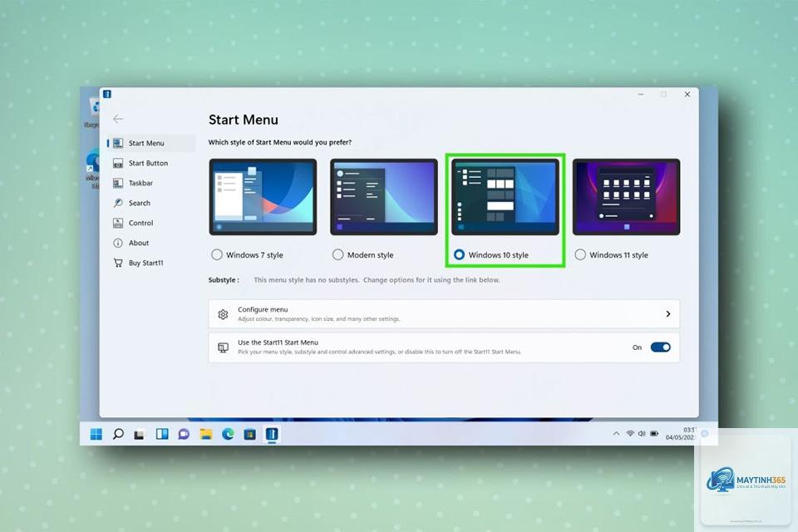This screenshot has width=798, height=532.
Task: Open Task View on the taskbar
Action: pyautogui.click(x=140, y=434)
